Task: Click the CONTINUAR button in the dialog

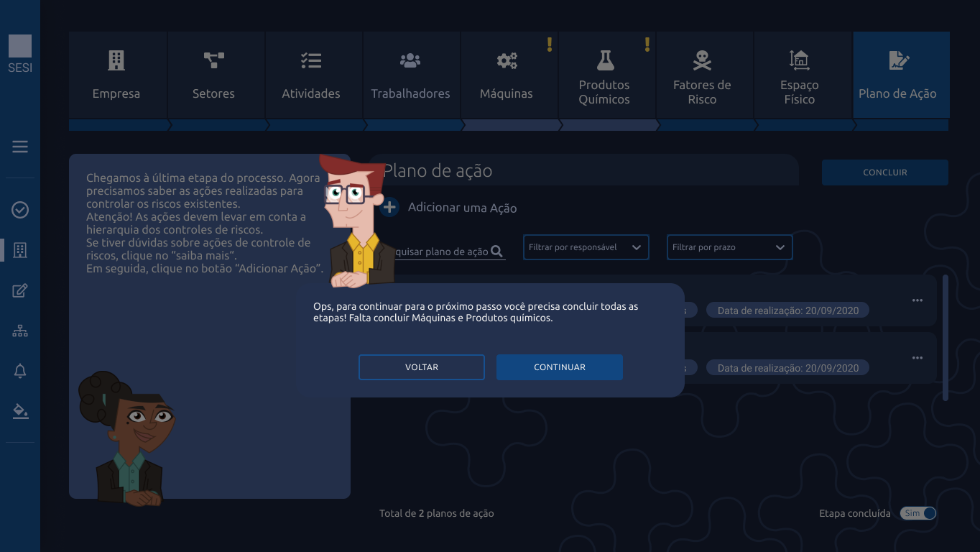Action: pyautogui.click(x=560, y=367)
